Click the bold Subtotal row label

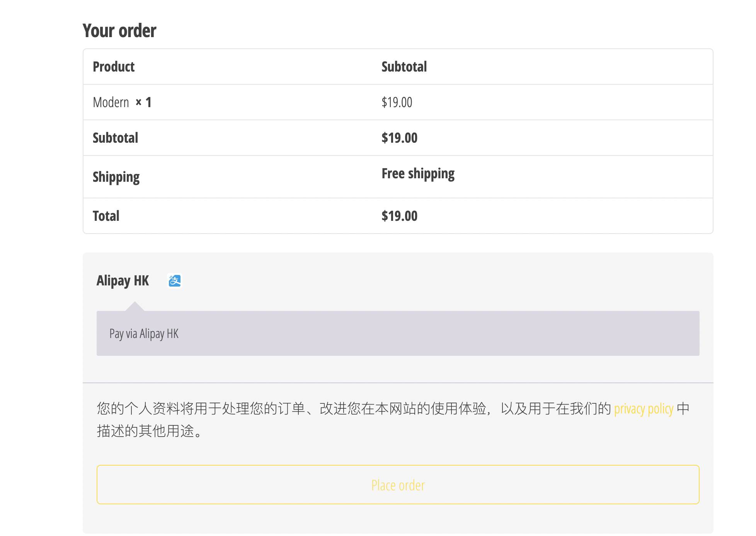[x=115, y=138]
